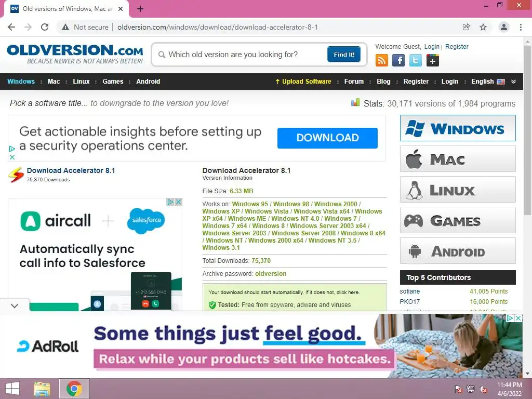This screenshot has height=399, width=532.
Task: Click the Download Accelerator lightning icon
Action: [x=16, y=175]
